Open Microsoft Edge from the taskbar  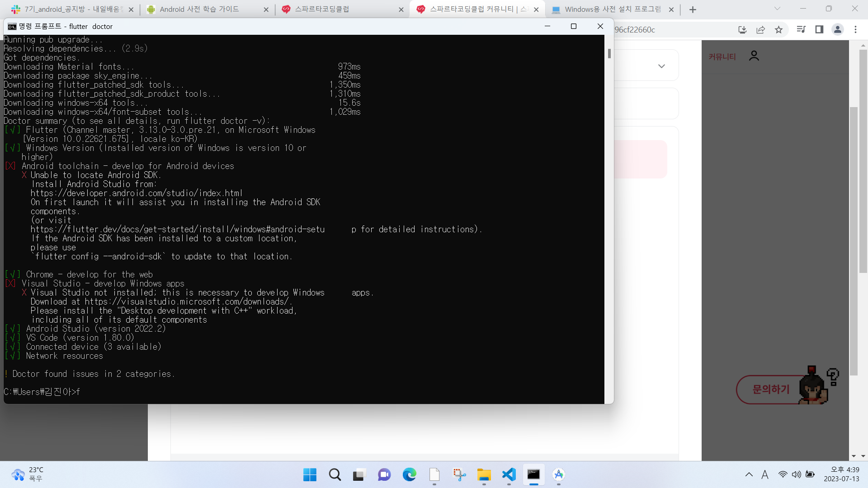(x=410, y=474)
